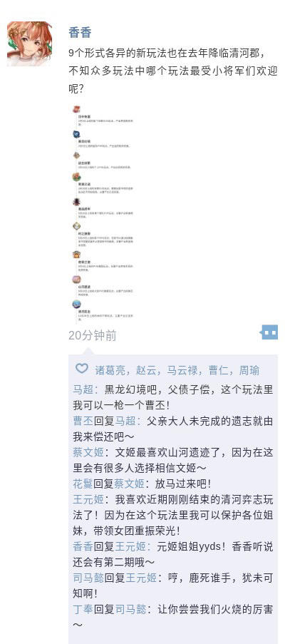Viewport: 285px width, 644px height.
Task: Open the 汉中争霸 gameplay icon
Action: tap(76, 109)
